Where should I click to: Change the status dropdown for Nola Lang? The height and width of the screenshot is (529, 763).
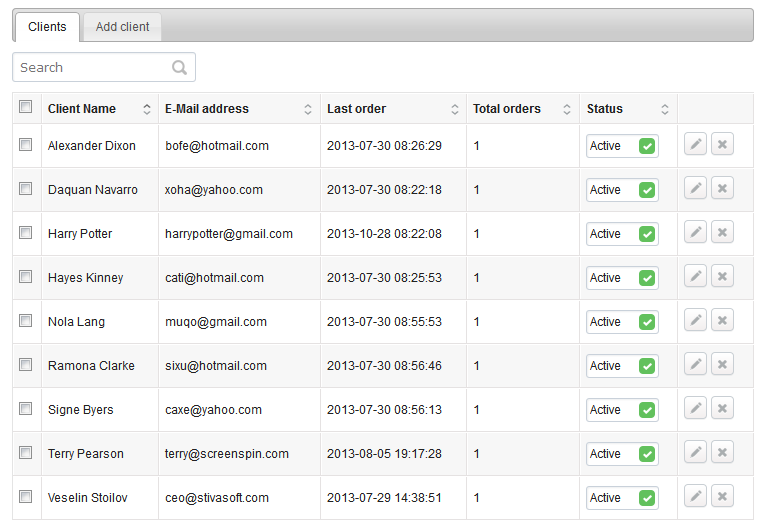pyautogui.click(x=622, y=322)
